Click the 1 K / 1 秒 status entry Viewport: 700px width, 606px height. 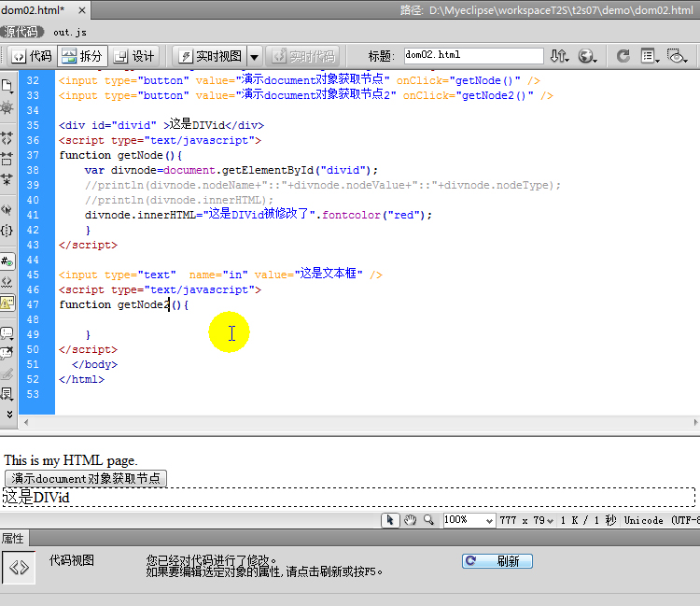[588, 520]
